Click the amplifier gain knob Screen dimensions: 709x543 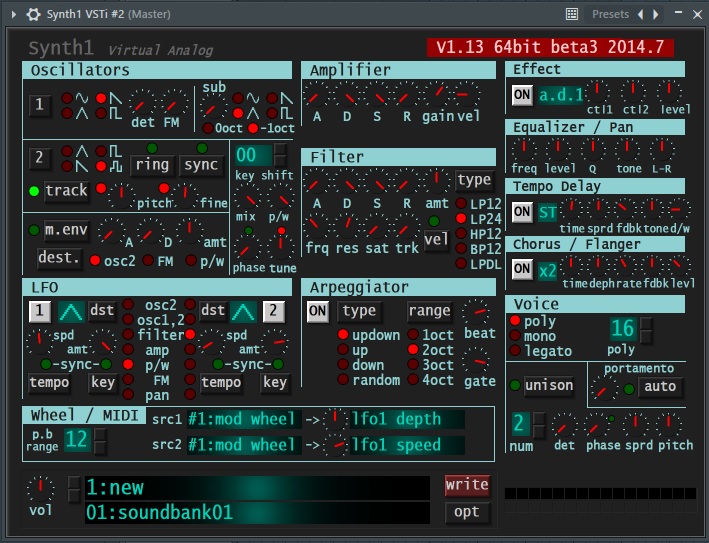point(437,95)
